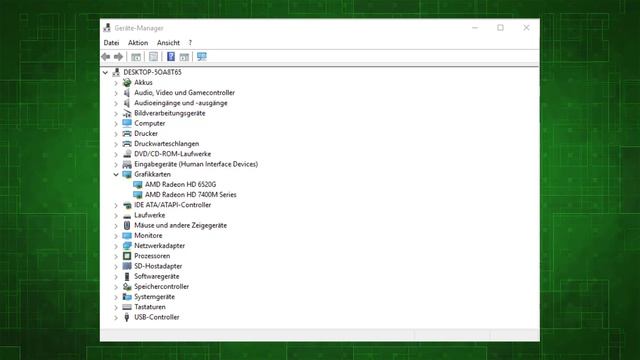640x360 pixels.
Task: Click the Softwaregeräte icon
Action: tap(127, 276)
